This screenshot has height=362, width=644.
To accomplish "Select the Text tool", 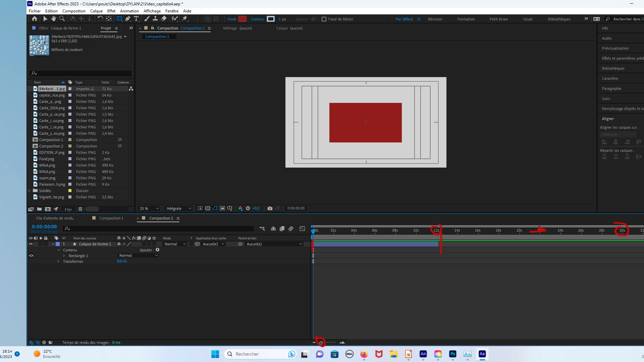I will (136, 19).
